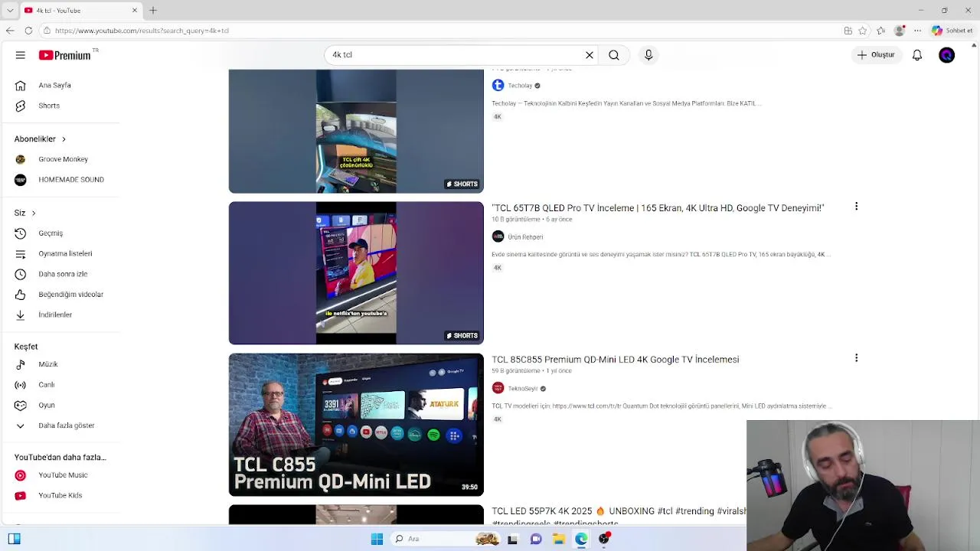Open Oyun gaming category
This screenshot has height=551, width=980.
click(46, 405)
